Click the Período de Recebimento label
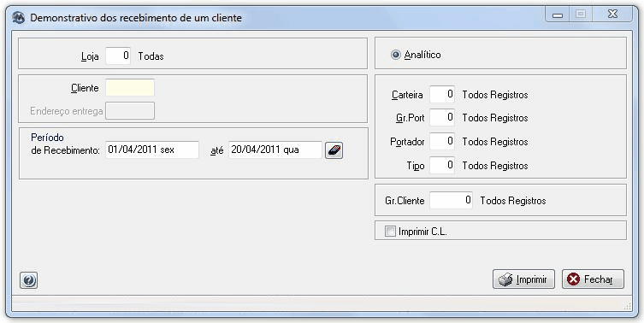Viewport: 644px width, 323px height. pyautogui.click(x=65, y=144)
